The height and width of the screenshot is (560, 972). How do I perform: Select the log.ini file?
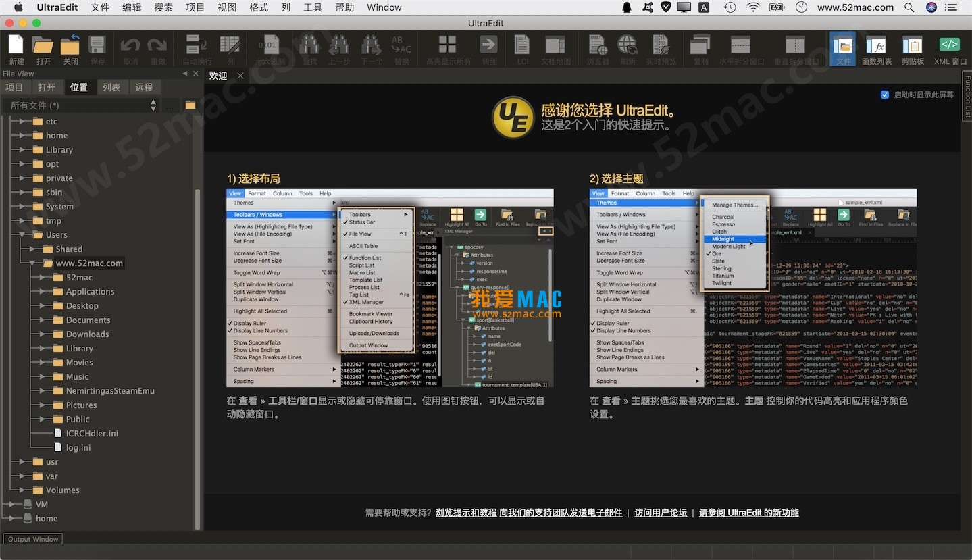78,448
